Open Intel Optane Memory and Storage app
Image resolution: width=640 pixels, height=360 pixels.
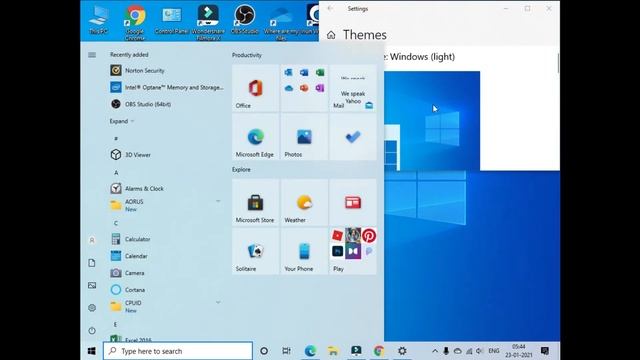[167, 87]
